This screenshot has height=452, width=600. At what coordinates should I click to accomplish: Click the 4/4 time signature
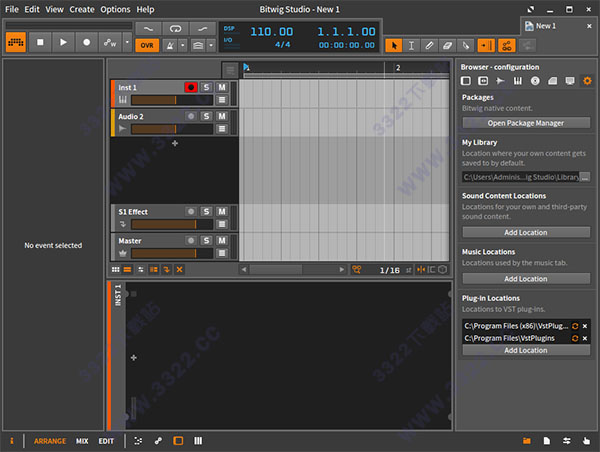point(282,44)
